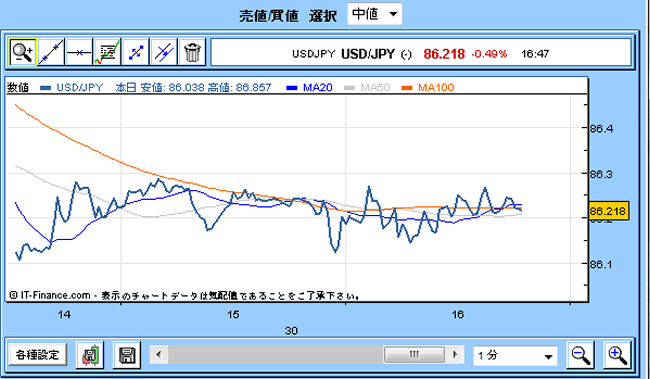Open the 中値 price type dropdown
The height and width of the screenshot is (379, 650).
pos(374,14)
